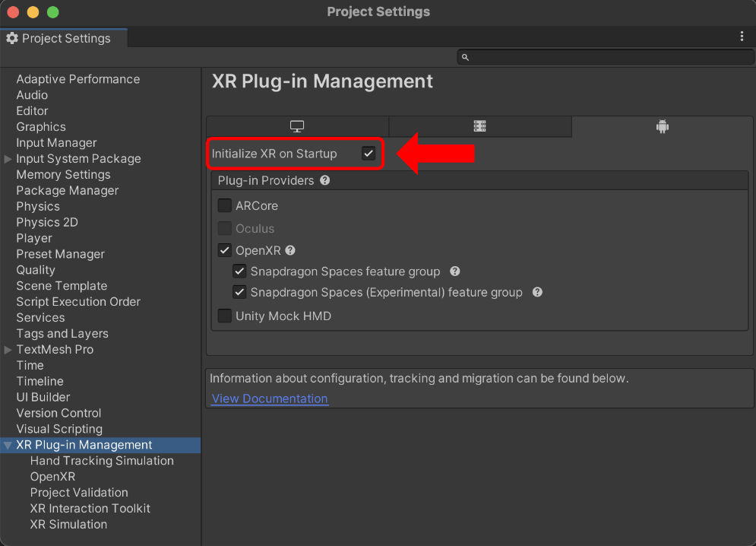Select Visual Scripting settings
Viewport: 756px width, 546px height.
[x=59, y=430]
